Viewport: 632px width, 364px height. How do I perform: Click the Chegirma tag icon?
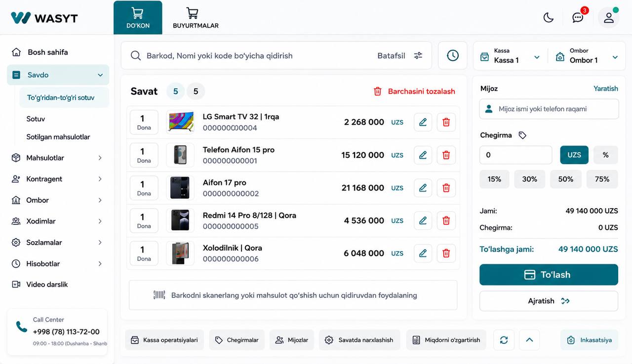click(522, 135)
